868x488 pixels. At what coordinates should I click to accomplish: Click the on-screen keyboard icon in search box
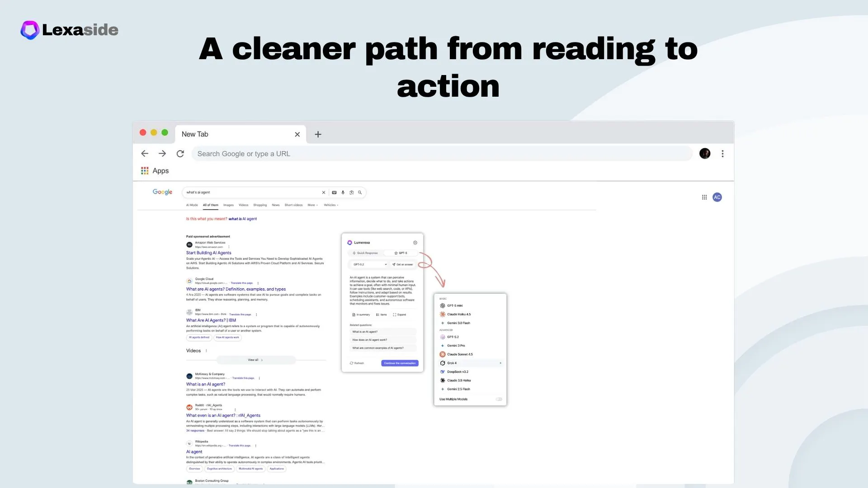(x=334, y=192)
